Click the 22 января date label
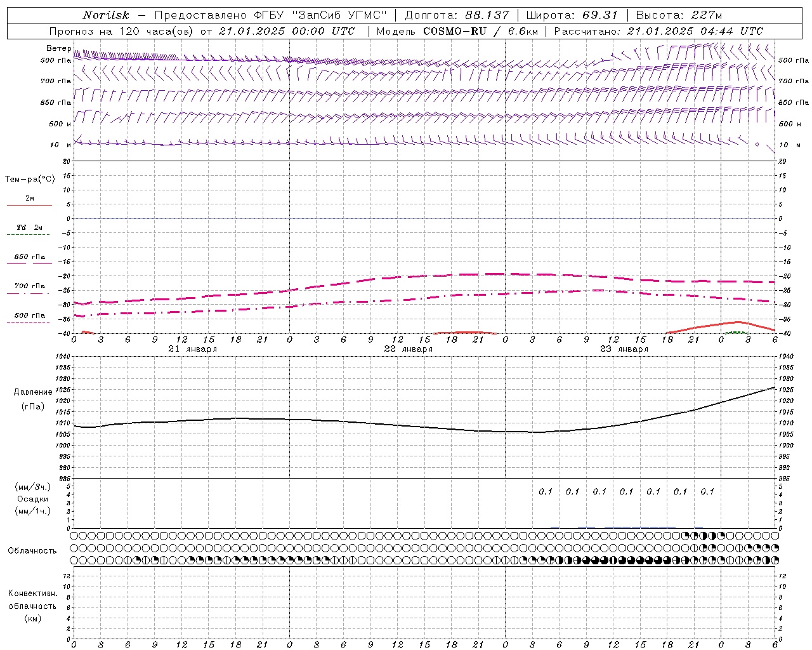 [x=408, y=349]
